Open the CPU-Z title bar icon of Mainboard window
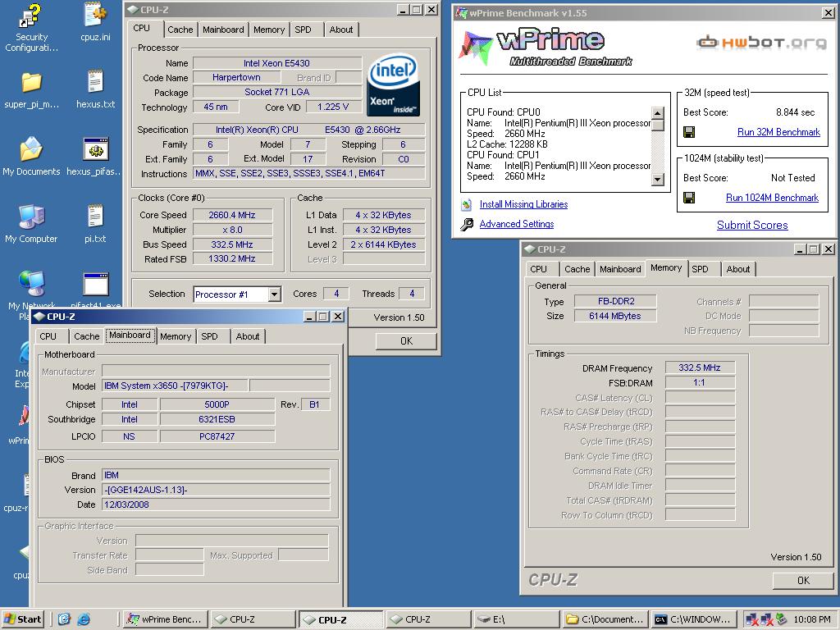This screenshot has height=630, width=840. 39,317
